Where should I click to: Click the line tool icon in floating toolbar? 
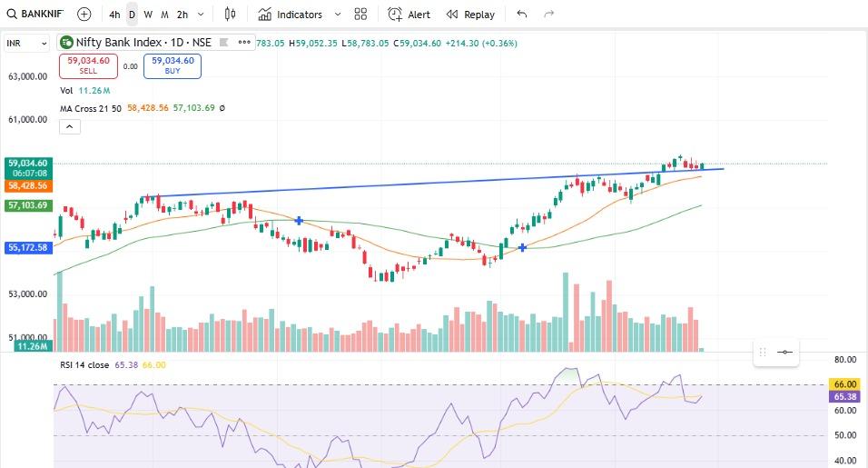pos(785,353)
